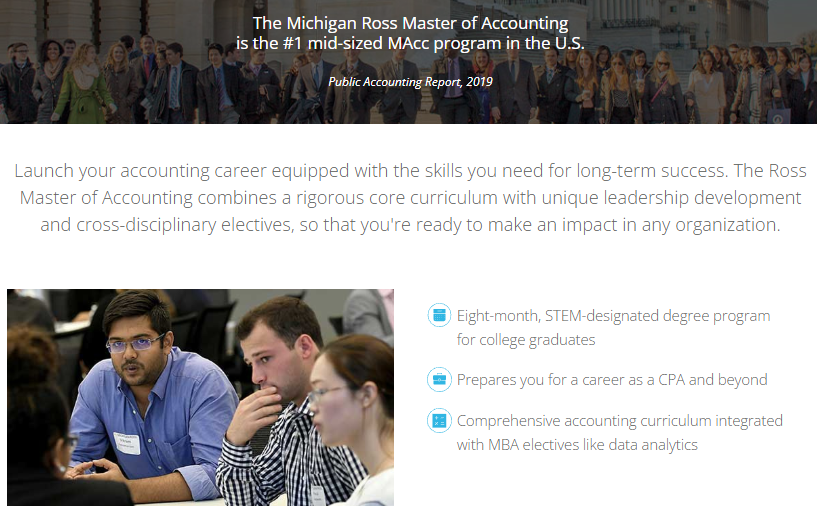Click the 'for college graduates' text line
This screenshot has width=817, height=509.
[526, 340]
